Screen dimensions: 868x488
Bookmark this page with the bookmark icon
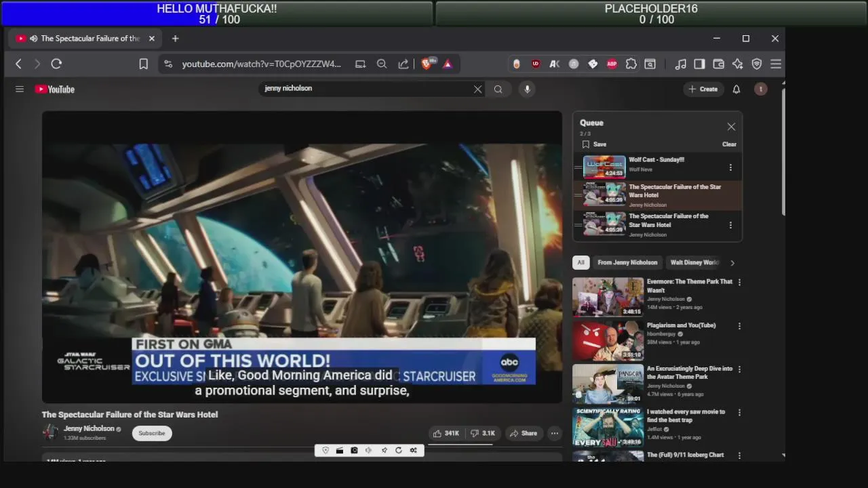(x=143, y=64)
